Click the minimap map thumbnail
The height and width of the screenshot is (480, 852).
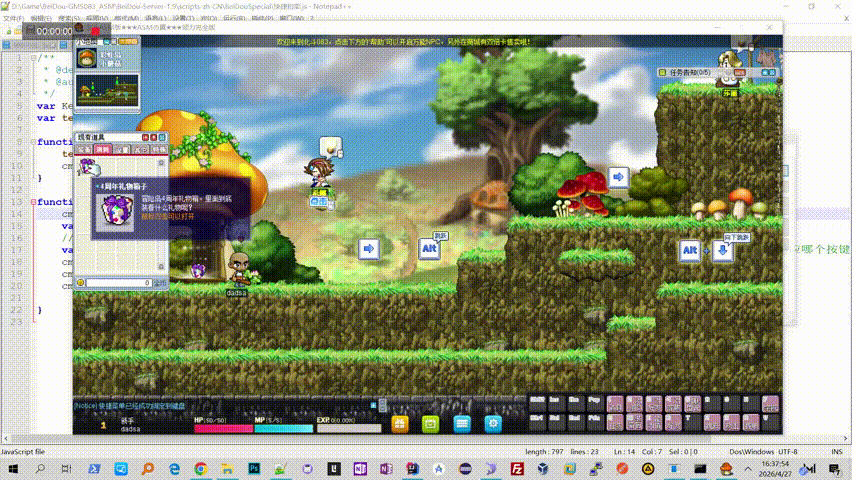click(x=107, y=90)
